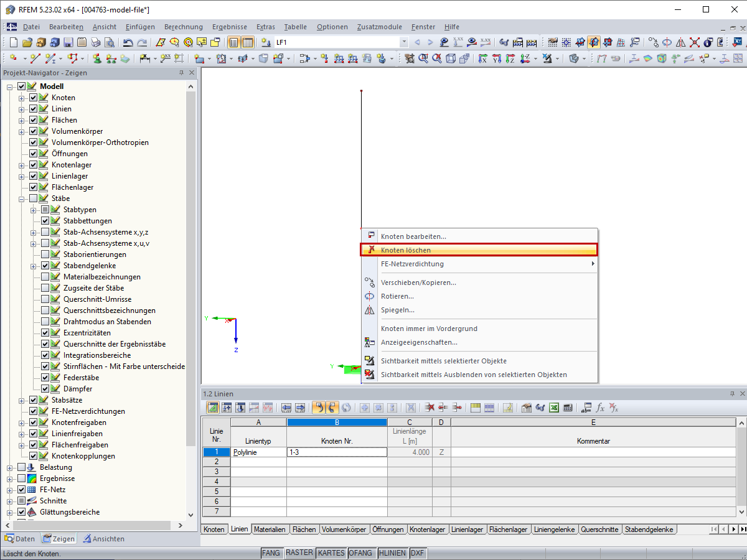
Task: Click the red X delete icon in top toolbar
Action: (x=694, y=42)
